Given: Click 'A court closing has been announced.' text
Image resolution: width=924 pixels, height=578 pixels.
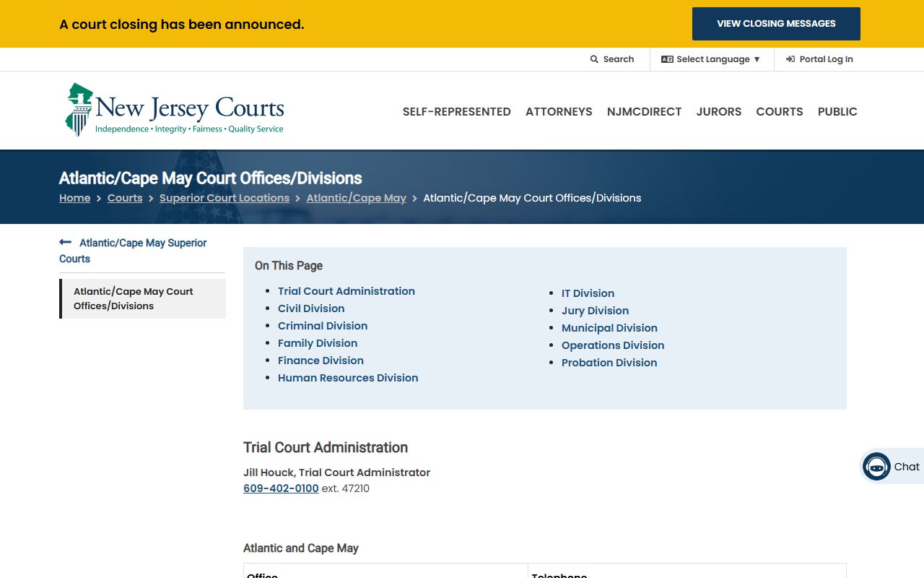Looking at the screenshot, I should tap(182, 24).
